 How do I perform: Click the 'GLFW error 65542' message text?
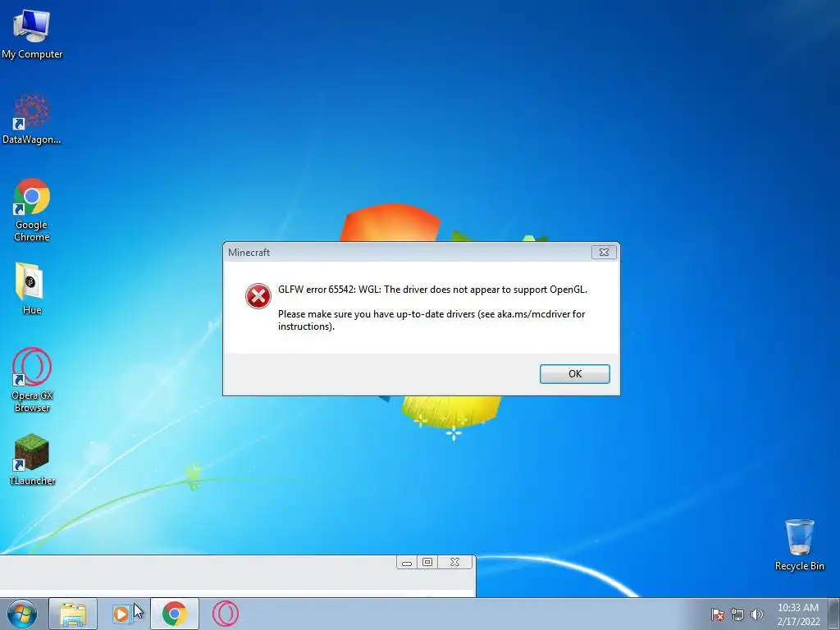click(x=432, y=290)
